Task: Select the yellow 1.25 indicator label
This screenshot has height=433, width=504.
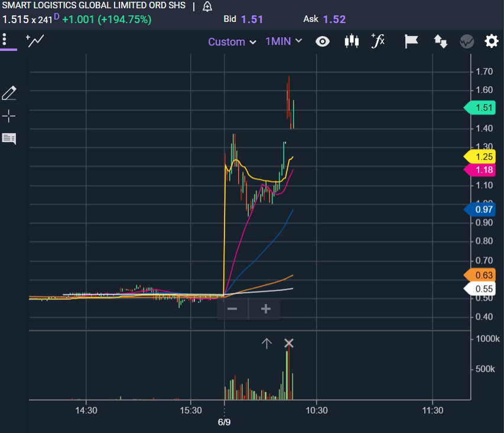Action: (480, 157)
